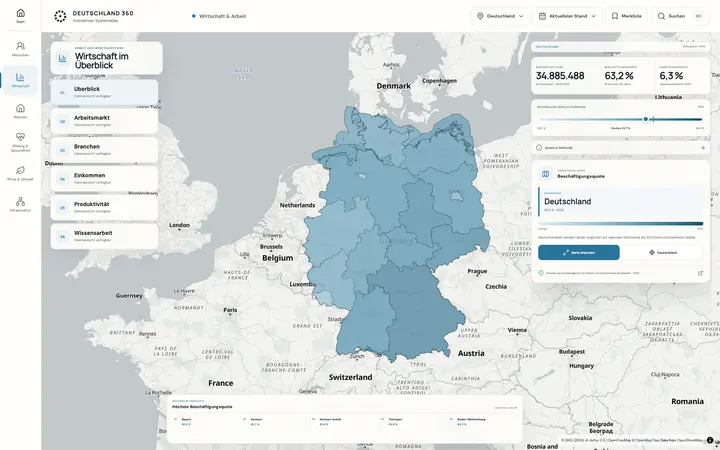
Task: Open the Start home icon in sidebar
Action: [x=20, y=13]
